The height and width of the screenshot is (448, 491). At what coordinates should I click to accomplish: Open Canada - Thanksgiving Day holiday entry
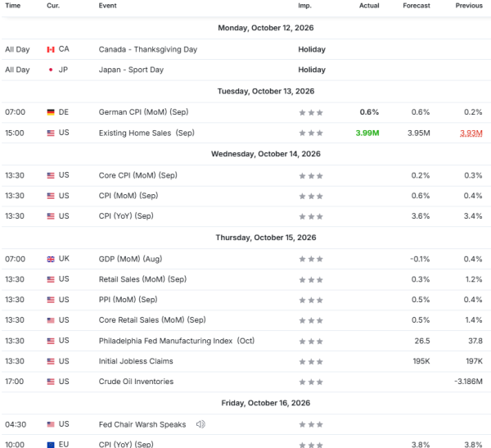(148, 49)
